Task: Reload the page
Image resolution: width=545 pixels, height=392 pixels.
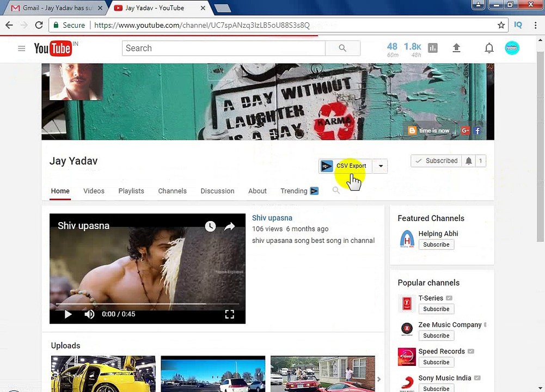Action: click(x=39, y=25)
